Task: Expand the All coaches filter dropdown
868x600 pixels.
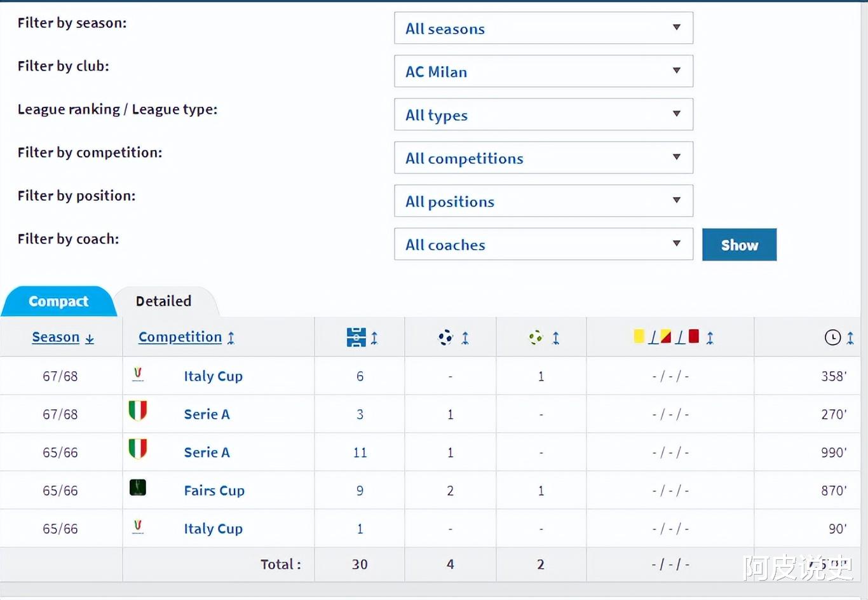Action: point(543,245)
